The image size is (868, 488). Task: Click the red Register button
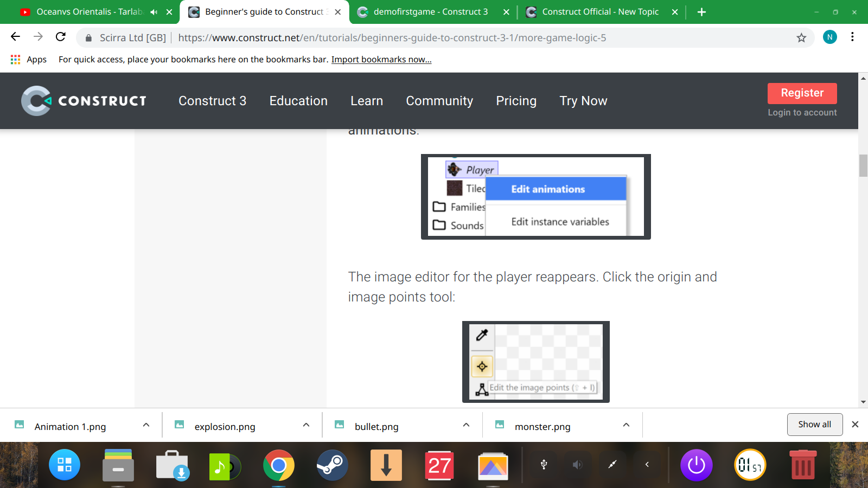point(802,93)
